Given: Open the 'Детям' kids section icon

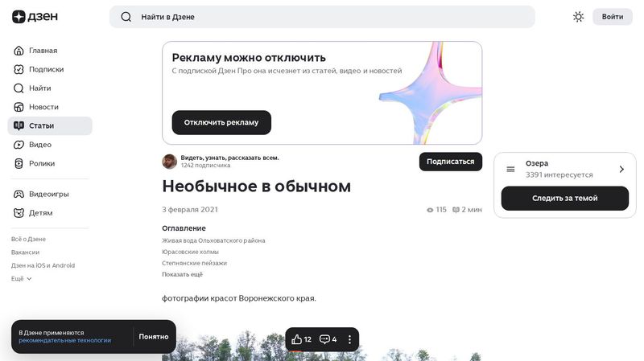Looking at the screenshot, I should [x=19, y=213].
